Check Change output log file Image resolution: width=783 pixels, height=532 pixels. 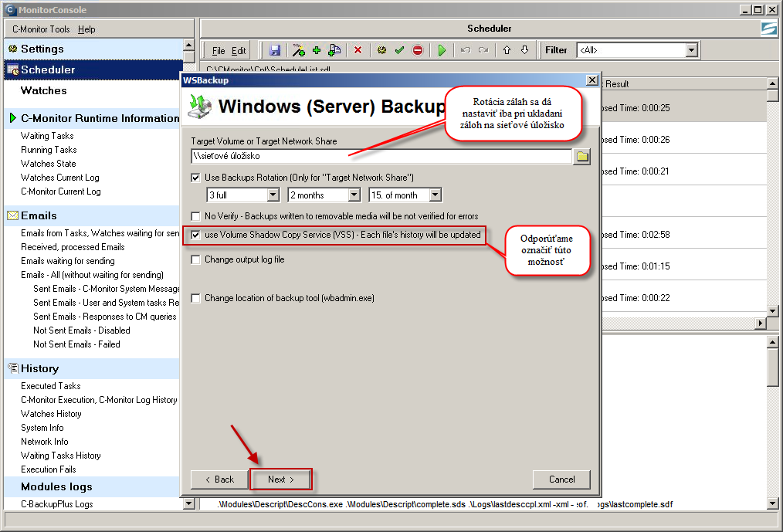196,259
